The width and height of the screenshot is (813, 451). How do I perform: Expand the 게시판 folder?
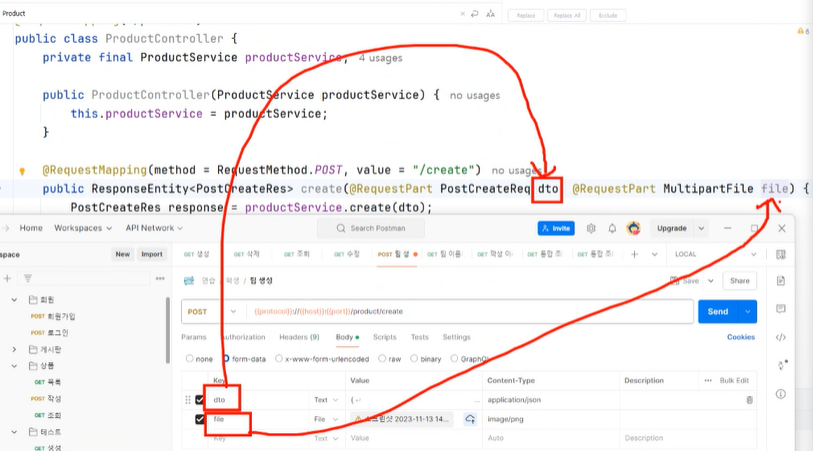(15, 349)
